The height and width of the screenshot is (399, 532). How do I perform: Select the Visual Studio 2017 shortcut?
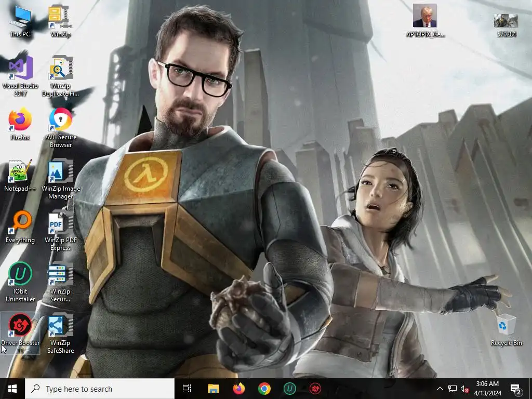[20, 77]
